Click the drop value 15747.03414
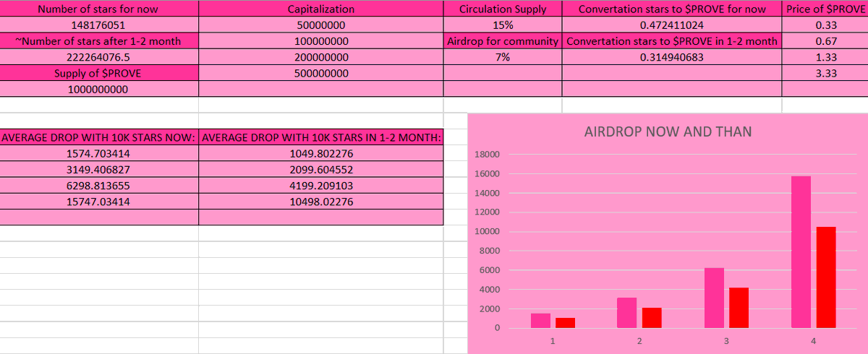This screenshot has width=868, height=354. (98, 202)
